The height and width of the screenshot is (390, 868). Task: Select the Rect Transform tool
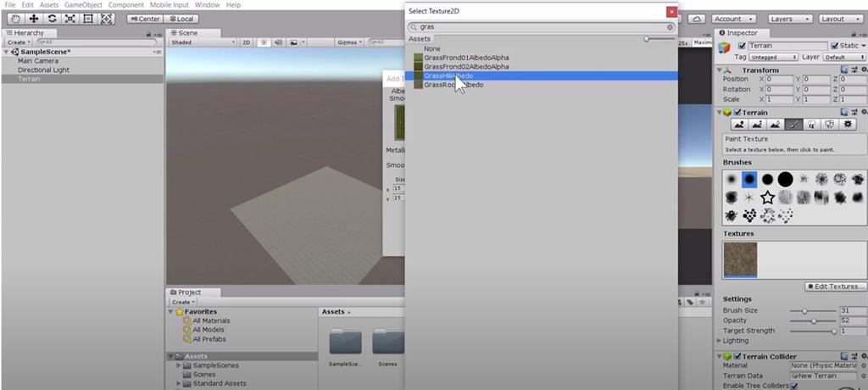(x=88, y=19)
